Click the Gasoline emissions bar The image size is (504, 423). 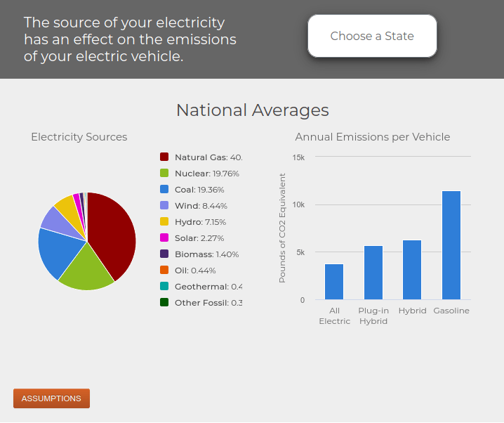(451, 245)
